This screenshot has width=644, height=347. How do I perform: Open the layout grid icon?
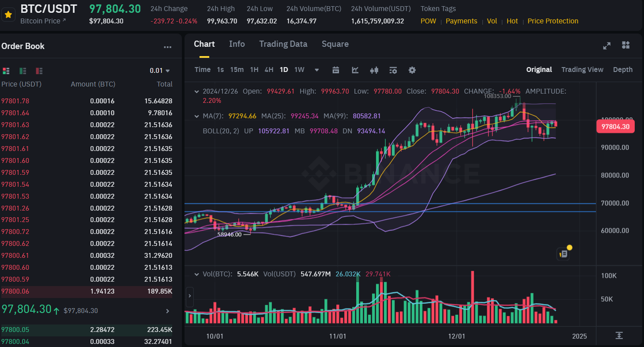625,45
